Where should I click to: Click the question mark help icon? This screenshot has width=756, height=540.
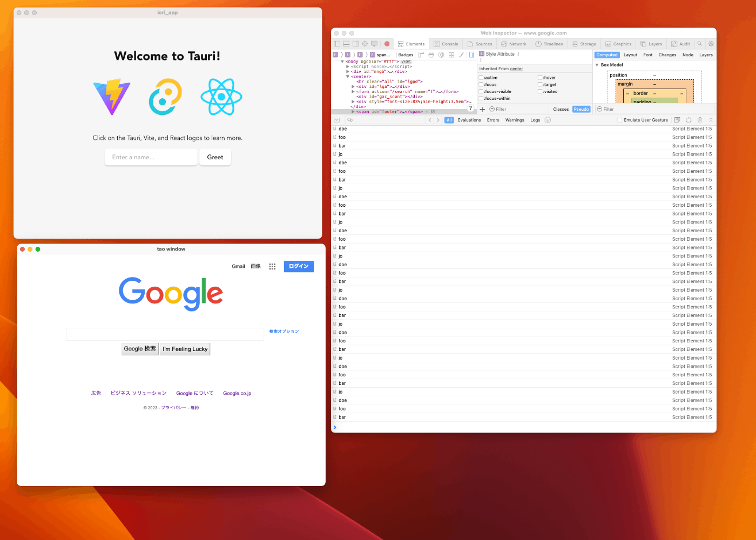(470, 108)
